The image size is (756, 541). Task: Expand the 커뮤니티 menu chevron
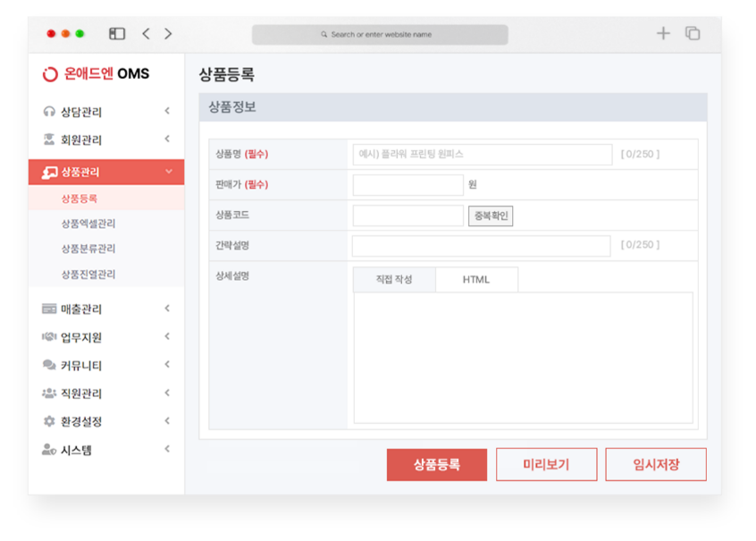167,364
